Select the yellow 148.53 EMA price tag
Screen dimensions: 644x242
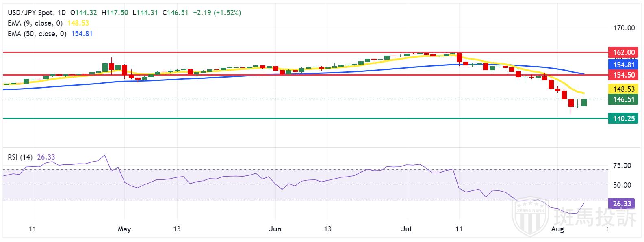point(623,89)
